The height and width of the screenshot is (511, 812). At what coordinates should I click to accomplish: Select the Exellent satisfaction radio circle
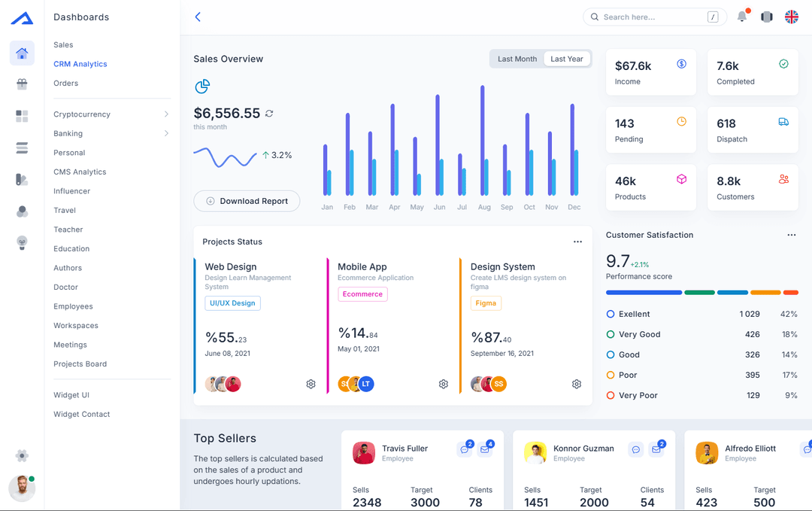611,314
